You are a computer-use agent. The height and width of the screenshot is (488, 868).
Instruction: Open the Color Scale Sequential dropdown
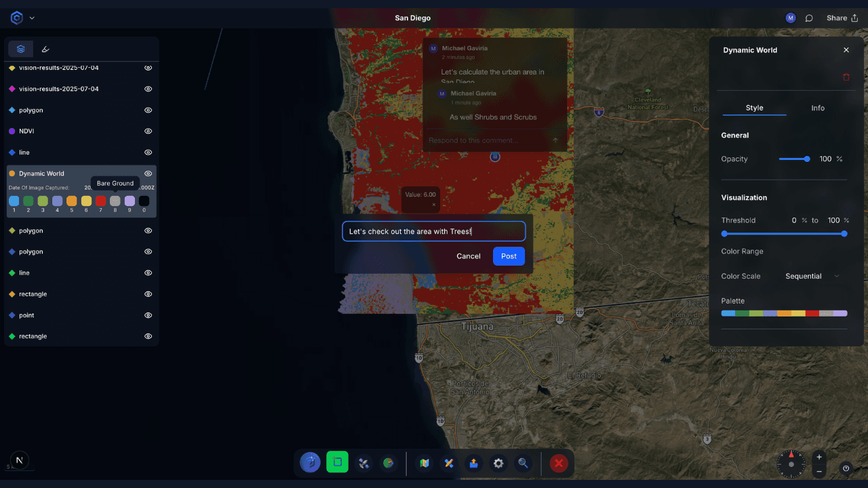(812, 277)
